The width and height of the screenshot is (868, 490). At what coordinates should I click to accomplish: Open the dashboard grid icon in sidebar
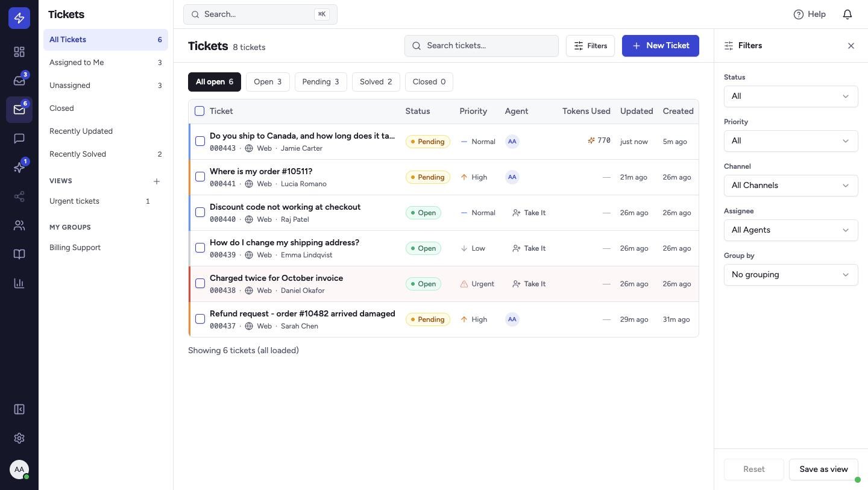tap(19, 52)
